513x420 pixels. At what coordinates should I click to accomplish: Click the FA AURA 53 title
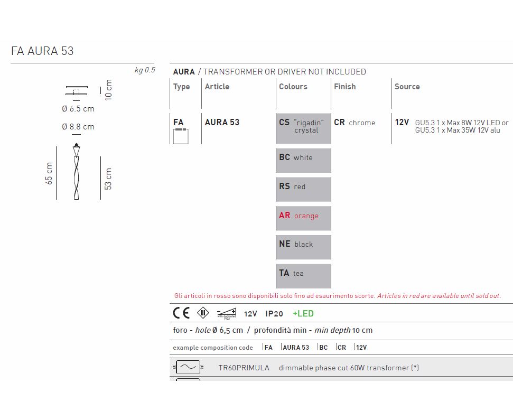pyautogui.click(x=43, y=51)
